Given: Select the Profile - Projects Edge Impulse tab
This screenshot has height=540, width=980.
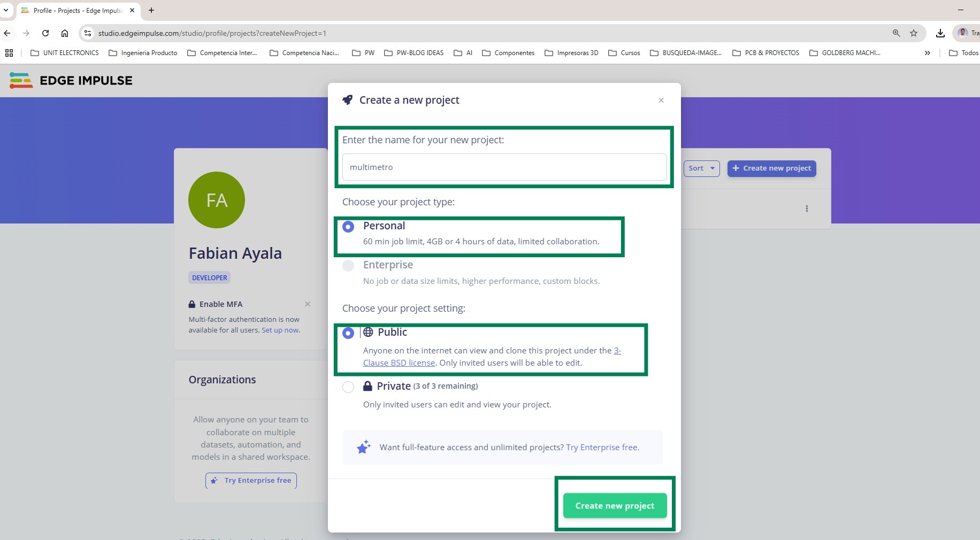Looking at the screenshot, I should [78, 10].
